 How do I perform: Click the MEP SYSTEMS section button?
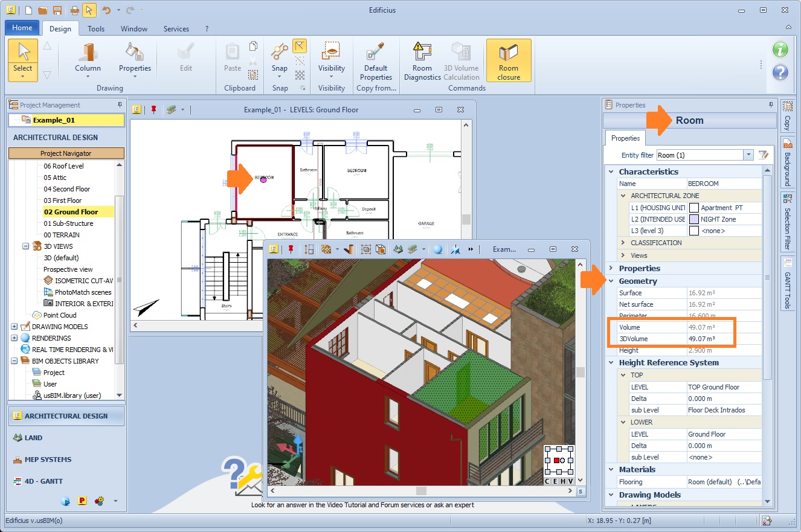[x=48, y=460]
